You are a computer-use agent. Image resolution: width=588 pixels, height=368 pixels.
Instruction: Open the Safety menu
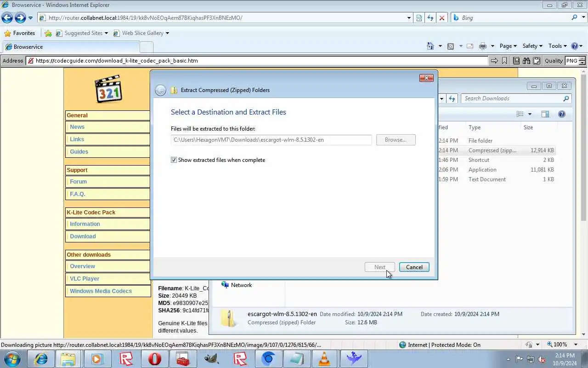pos(532,46)
